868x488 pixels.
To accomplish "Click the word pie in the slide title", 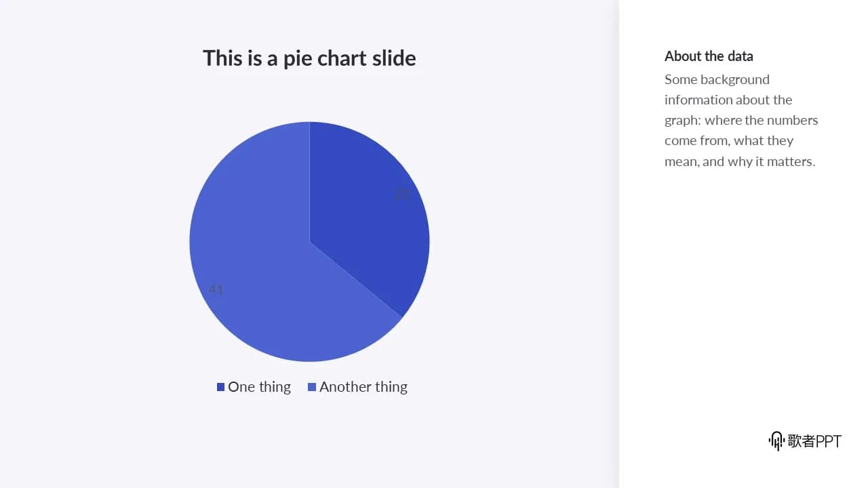I will click(x=298, y=60).
